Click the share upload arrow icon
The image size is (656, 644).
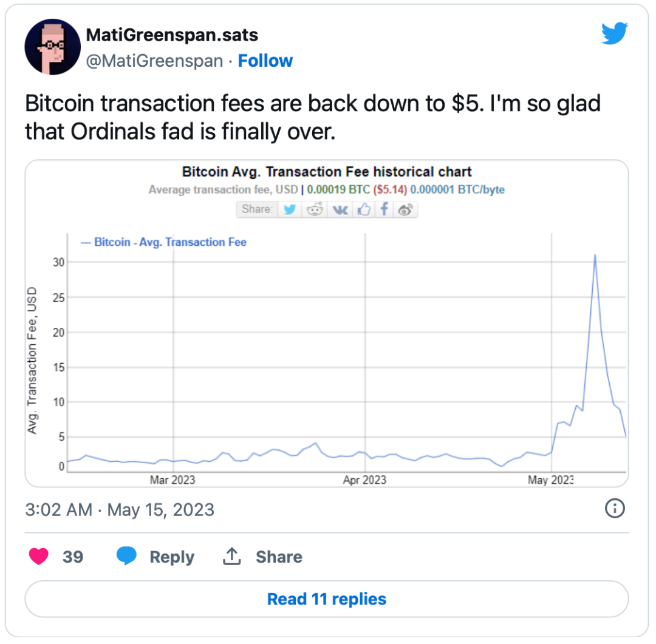coord(232,556)
